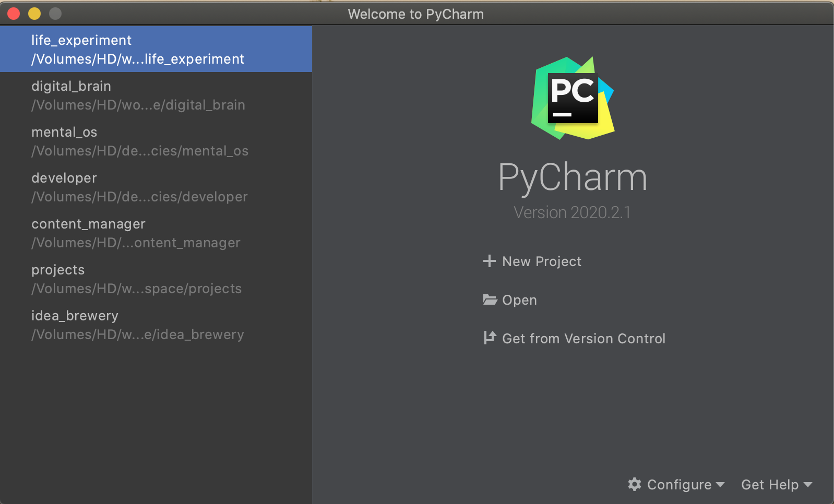Click the folder icon beside Open
This screenshot has width=834, height=504.
coord(490,299)
